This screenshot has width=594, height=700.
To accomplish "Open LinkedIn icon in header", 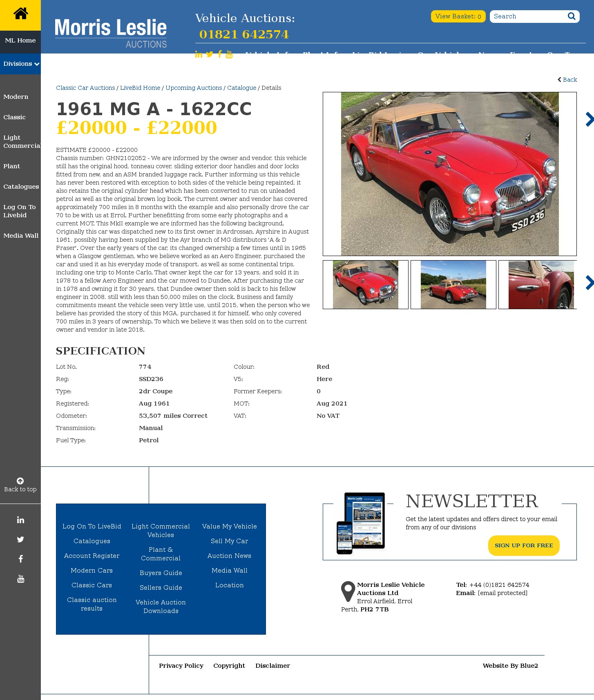I will [x=199, y=54].
